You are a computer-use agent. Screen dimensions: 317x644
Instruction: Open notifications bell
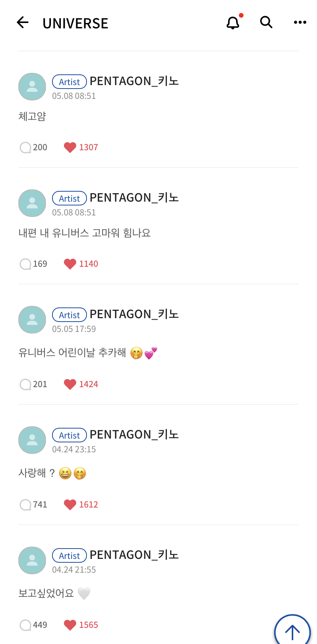pyautogui.click(x=233, y=23)
